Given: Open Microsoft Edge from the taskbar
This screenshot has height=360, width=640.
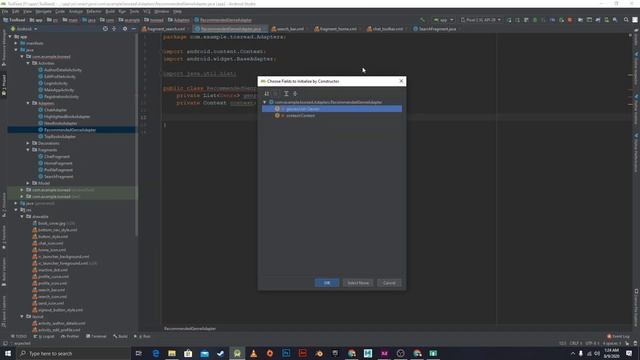Looking at the screenshot, I should [x=156, y=353].
